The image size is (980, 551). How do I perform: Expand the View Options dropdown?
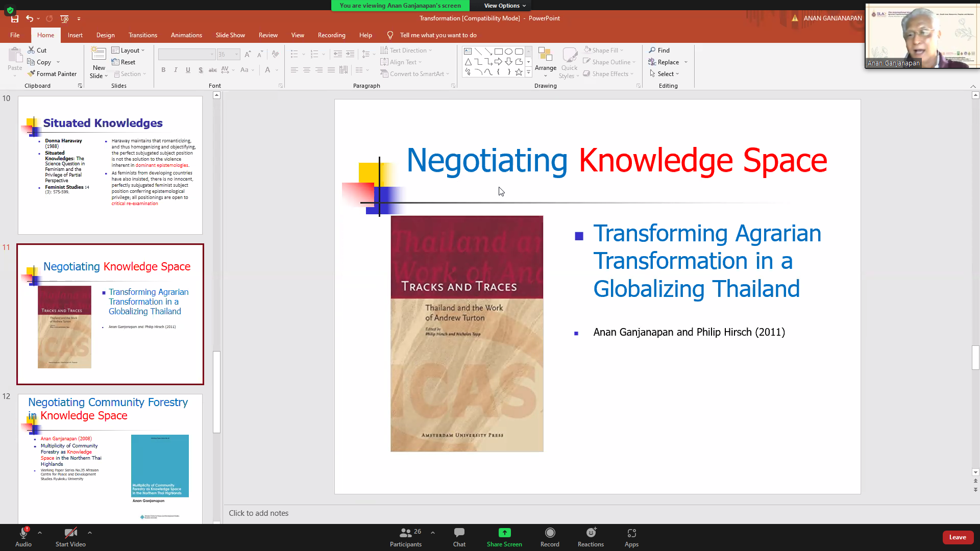click(x=504, y=6)
